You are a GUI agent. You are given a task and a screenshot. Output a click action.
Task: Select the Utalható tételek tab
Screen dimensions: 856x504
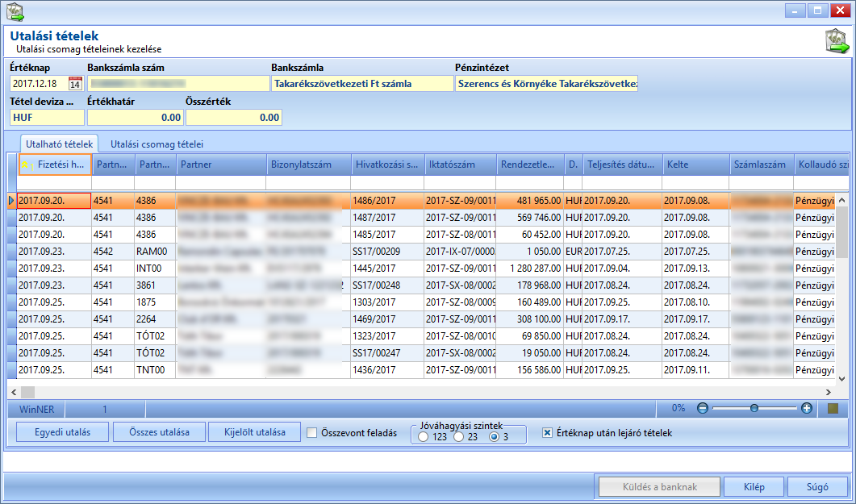click(60, 144)
